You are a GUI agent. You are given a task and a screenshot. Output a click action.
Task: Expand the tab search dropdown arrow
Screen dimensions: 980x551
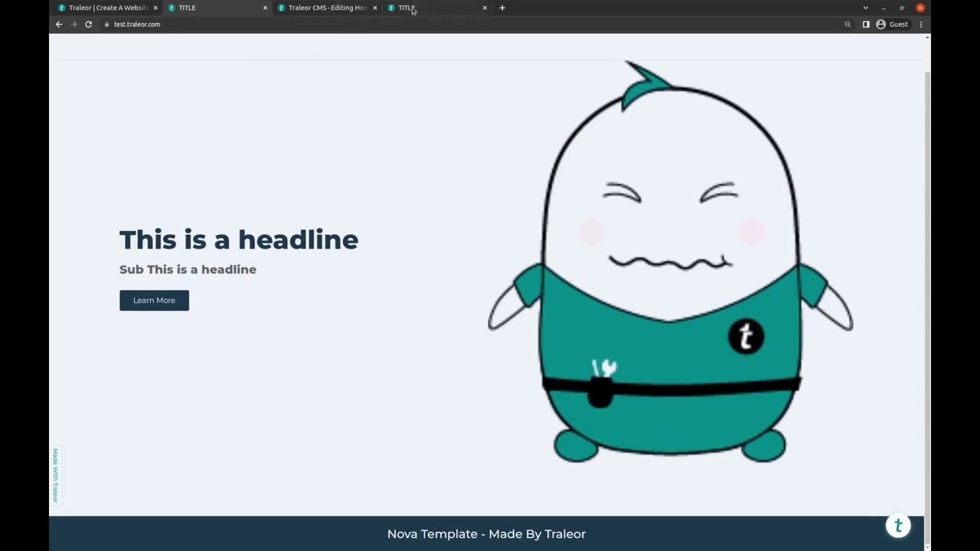point(865,8)
